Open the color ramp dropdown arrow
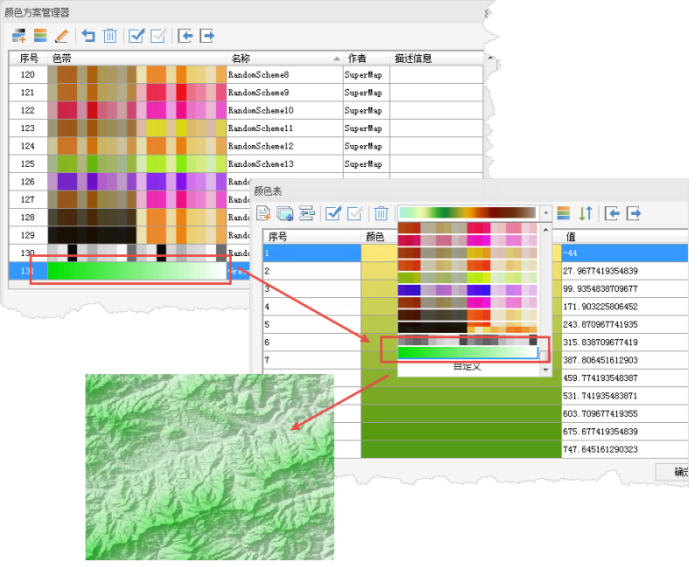Screen dimensions: 700x567 (545, 213)
